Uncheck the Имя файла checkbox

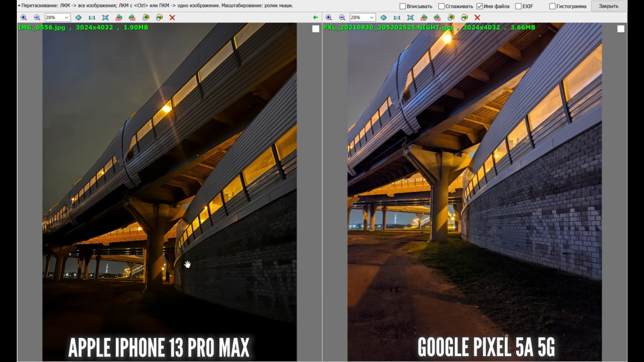point(480,6)
